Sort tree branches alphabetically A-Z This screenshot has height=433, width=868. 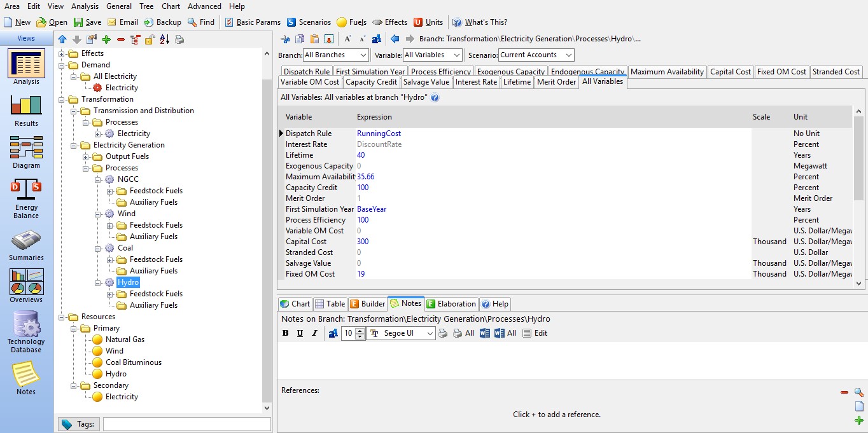tap(164, 39)
